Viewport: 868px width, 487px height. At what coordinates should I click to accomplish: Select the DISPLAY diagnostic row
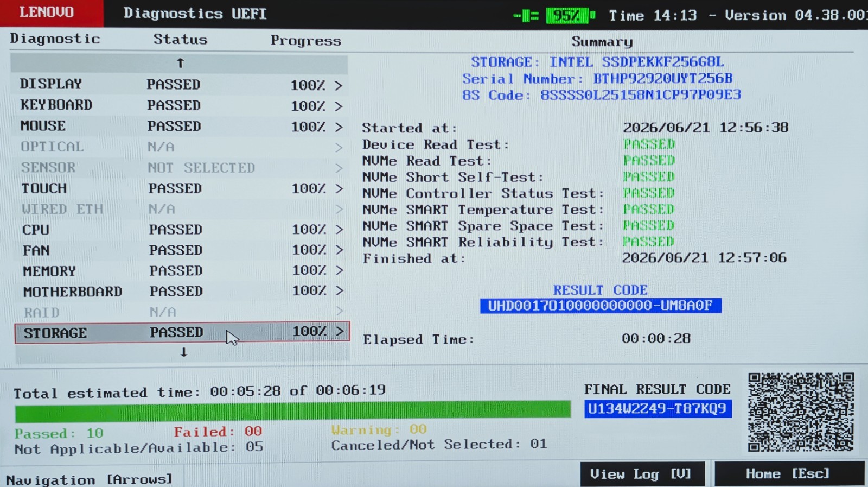(x=180, y=85)
